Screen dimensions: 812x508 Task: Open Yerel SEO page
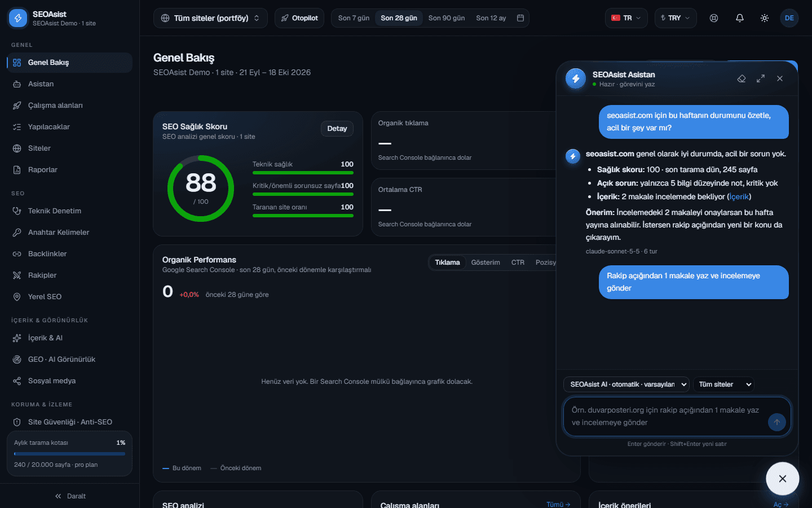[69, 297]
